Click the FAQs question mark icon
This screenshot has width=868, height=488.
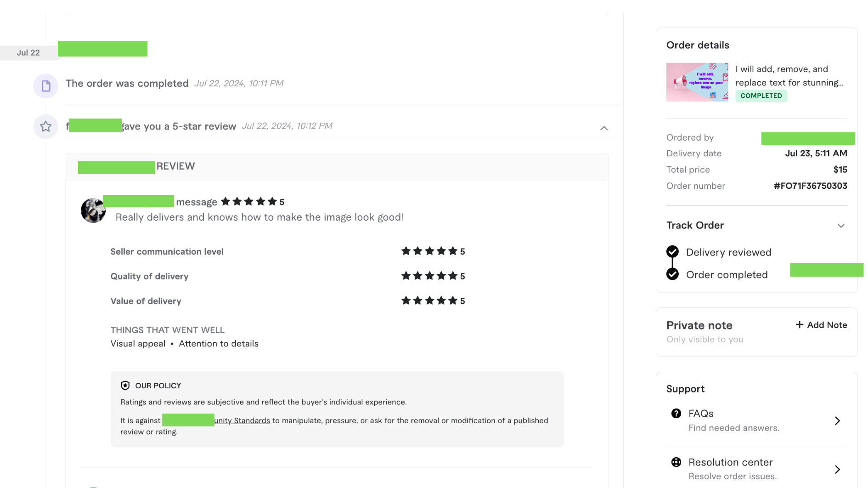(x=676, y=414)
